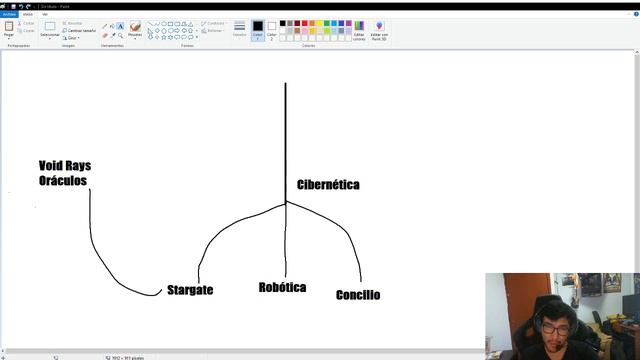Click the vertical scrollbar at right
The height and width of the screenshot is (360, 640).
(637, 163)
